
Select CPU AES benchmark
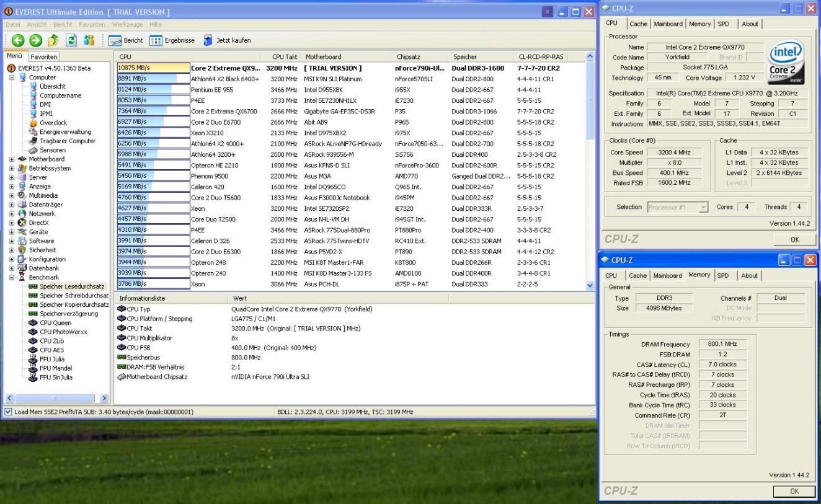(x=51, y=350)
